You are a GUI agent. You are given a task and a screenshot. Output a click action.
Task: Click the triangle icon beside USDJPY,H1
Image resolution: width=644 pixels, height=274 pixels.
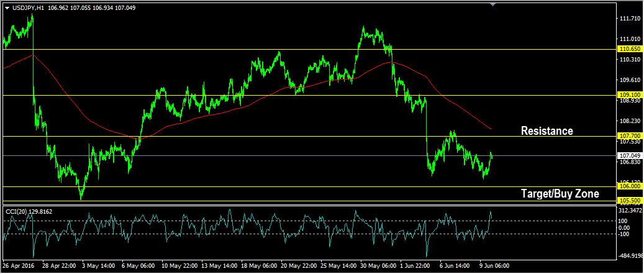coord(7,8)
